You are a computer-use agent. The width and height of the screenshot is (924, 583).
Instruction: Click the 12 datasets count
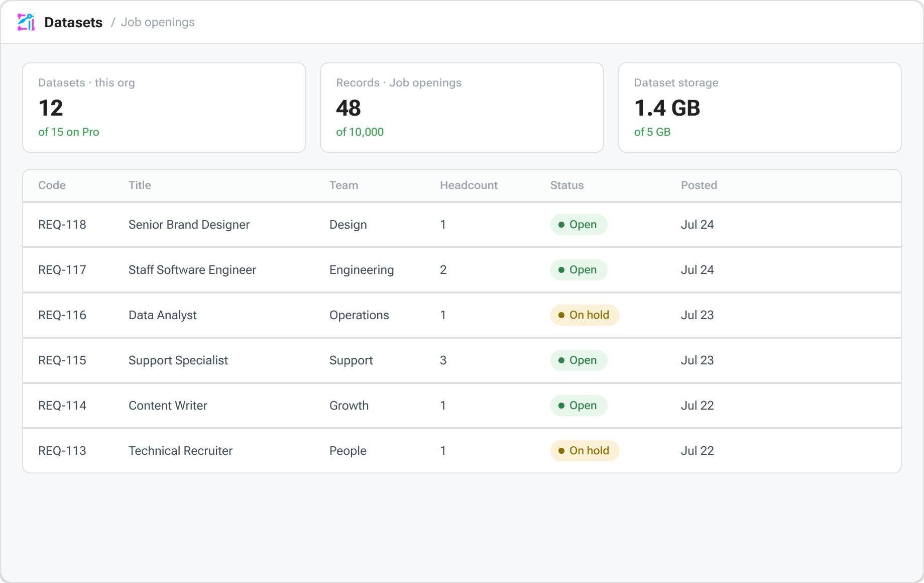51,108
